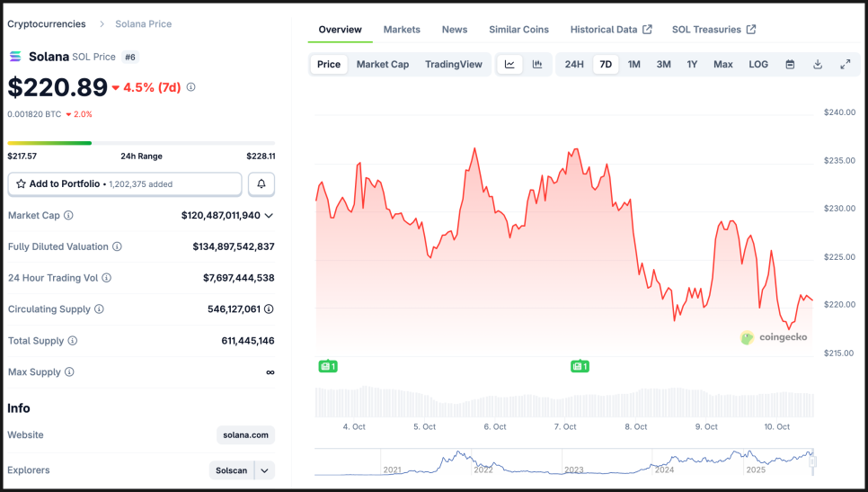The height and width of the screenshot is (492, 868).
Task: Switch chart to Market Cap view
Action: pos(383,65)
